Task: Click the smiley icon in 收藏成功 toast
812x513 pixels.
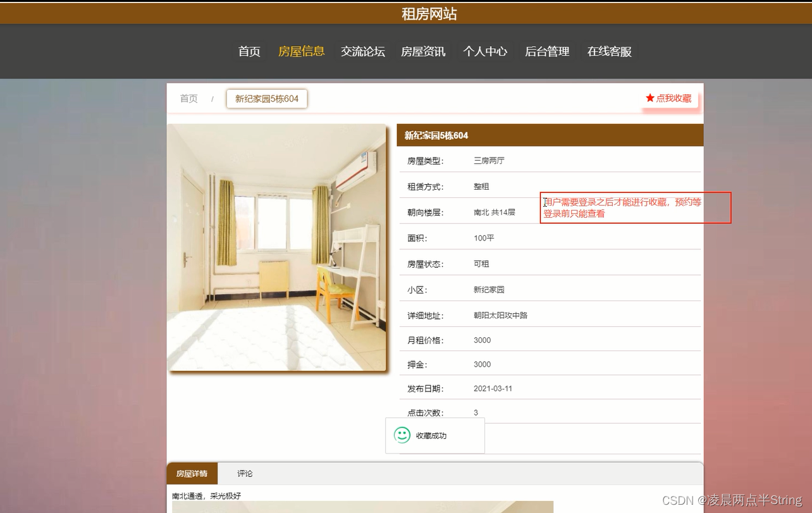Action: click(402, 435)
